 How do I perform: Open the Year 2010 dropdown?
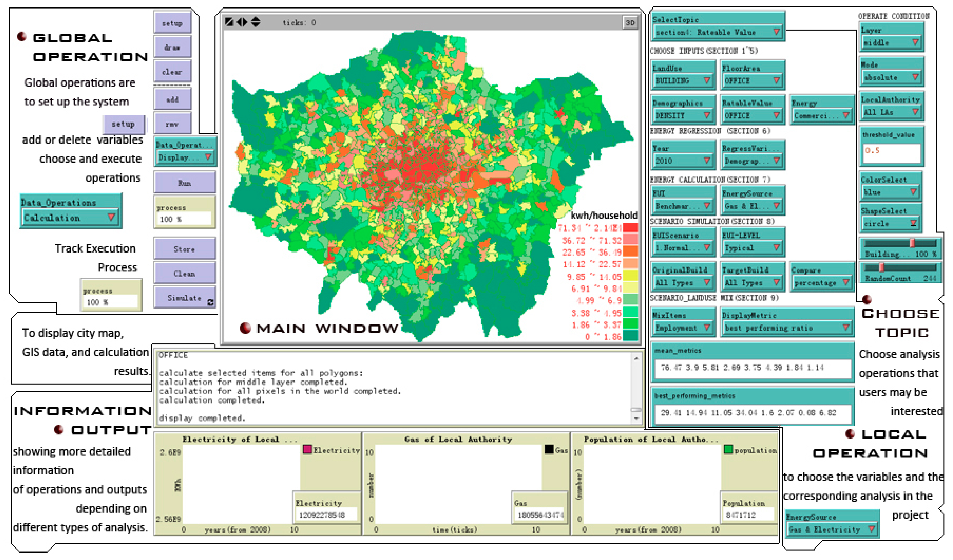pos(683,161)
